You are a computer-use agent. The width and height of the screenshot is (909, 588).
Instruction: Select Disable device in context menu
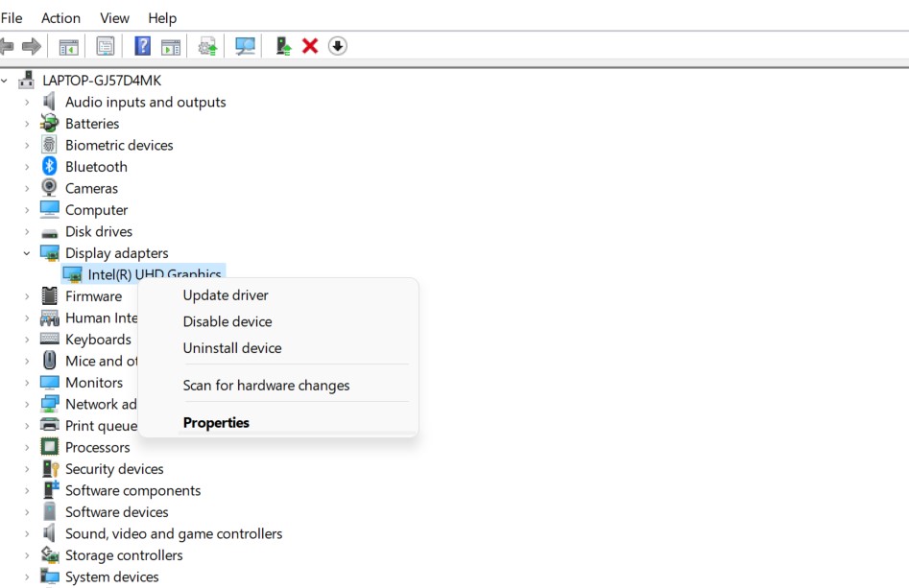227,322
